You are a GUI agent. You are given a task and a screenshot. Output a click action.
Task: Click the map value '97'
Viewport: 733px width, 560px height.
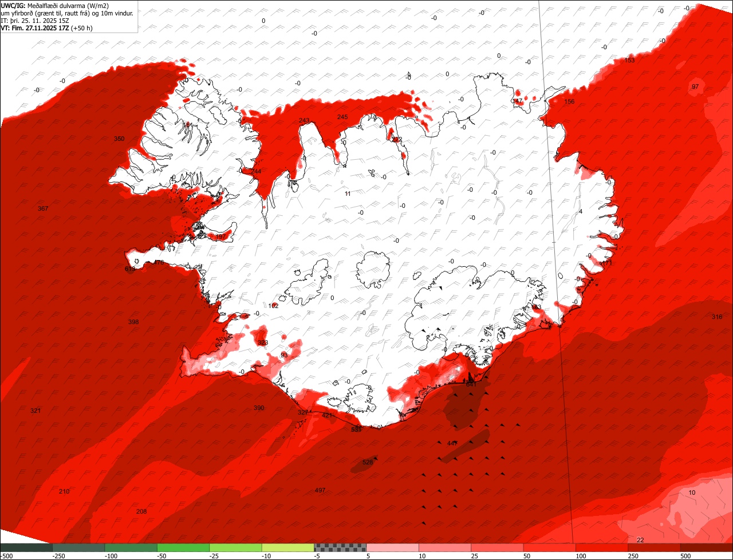695,87
